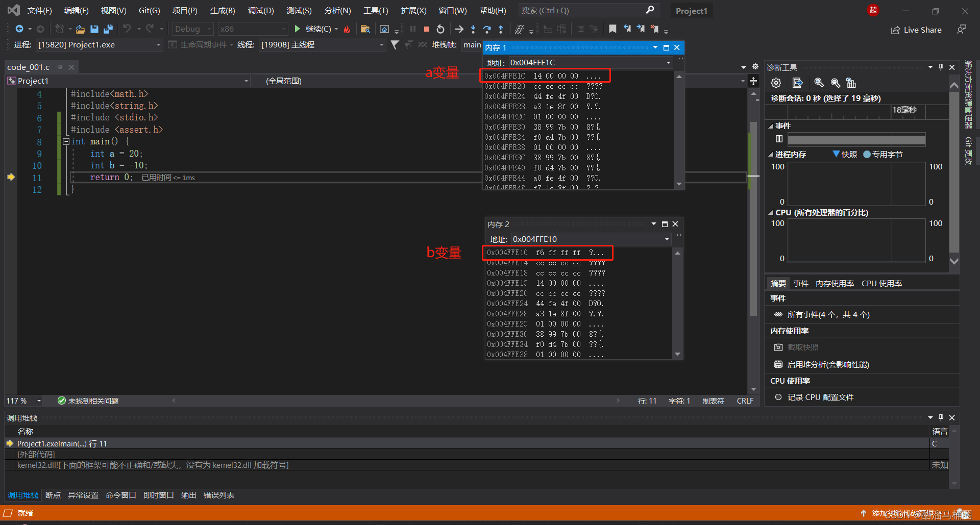Click the split editor icon
The height and width of the screenshot is (525, 980).
(x=753, y=81)
